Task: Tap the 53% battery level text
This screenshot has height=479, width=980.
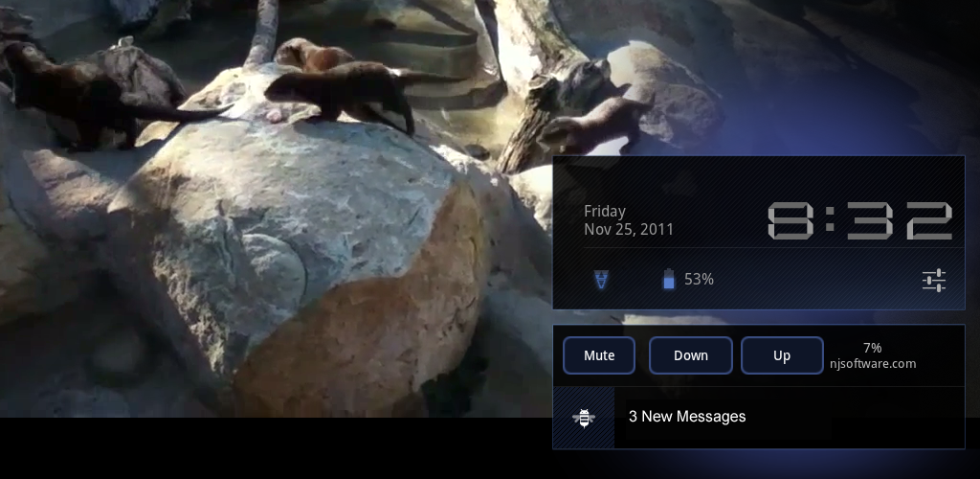Action: click(x=699, y=280)
